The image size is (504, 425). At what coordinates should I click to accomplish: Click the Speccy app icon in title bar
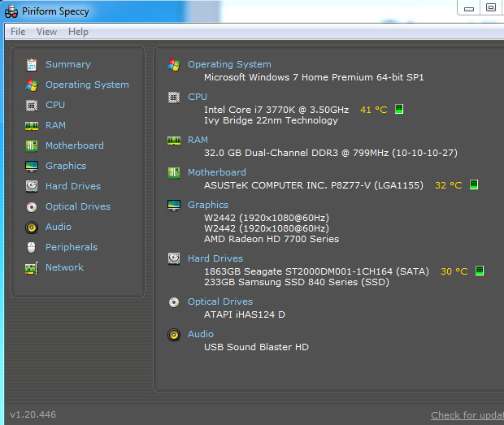[11, 11]
